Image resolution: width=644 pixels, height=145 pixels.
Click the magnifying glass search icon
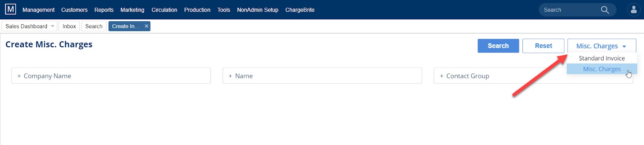click(605, 10)
